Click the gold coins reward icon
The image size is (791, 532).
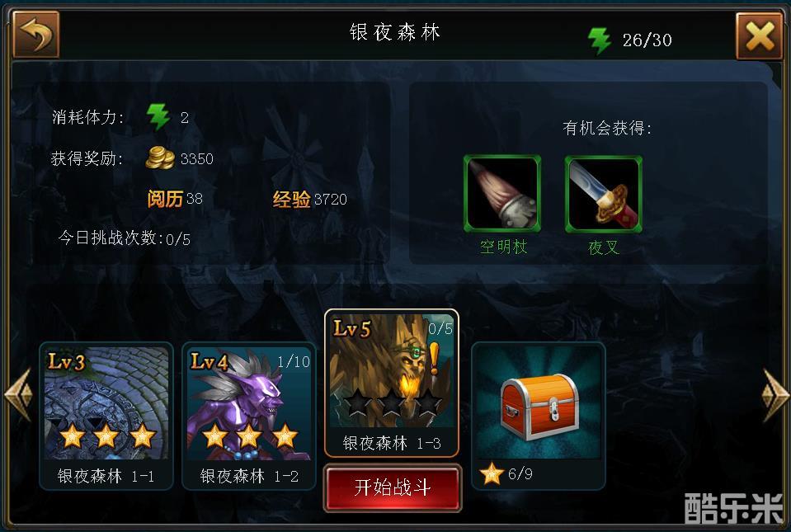point(159,158)
